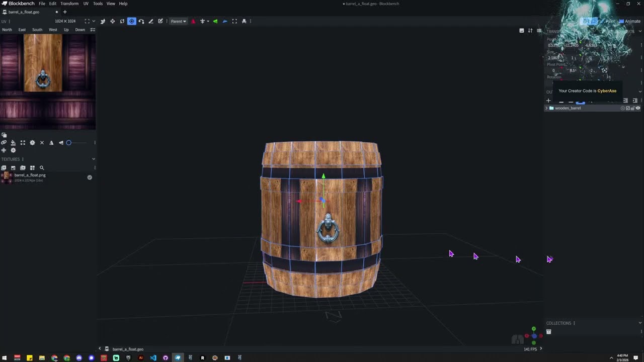The width and height of the screenshot is (644, 362).
Task: Select the Move tool
Action: point(103,21)
